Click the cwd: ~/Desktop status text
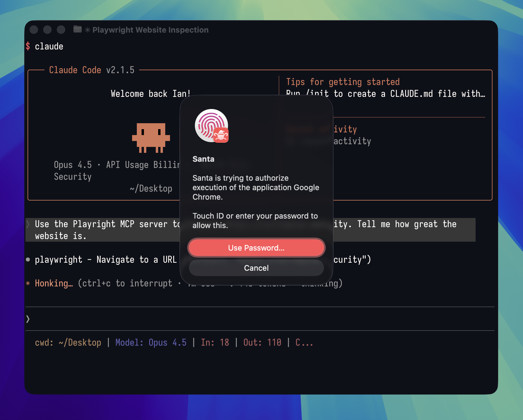Viewport: 523px width, 420px height. [x=68, y=342]
